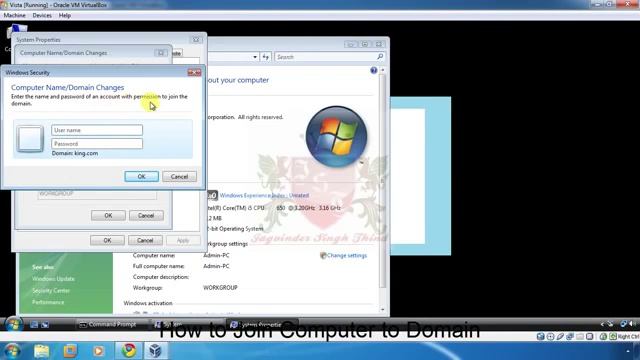
Task: Switch to System taskbar button
Action: pos(186,324)
